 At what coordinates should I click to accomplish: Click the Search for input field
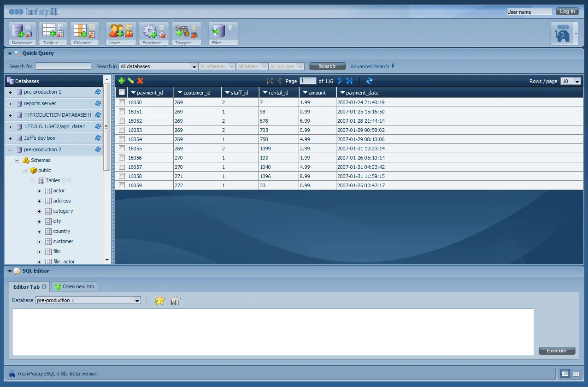point(63,66)
